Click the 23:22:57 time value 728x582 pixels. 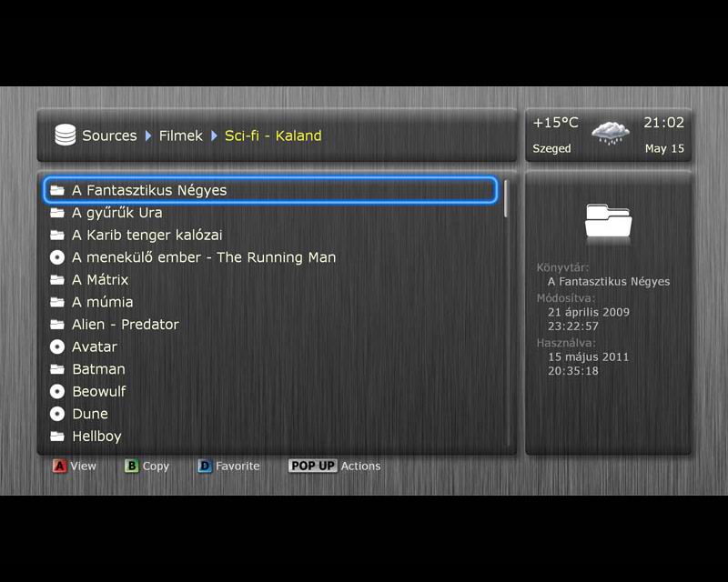(573, 326)
